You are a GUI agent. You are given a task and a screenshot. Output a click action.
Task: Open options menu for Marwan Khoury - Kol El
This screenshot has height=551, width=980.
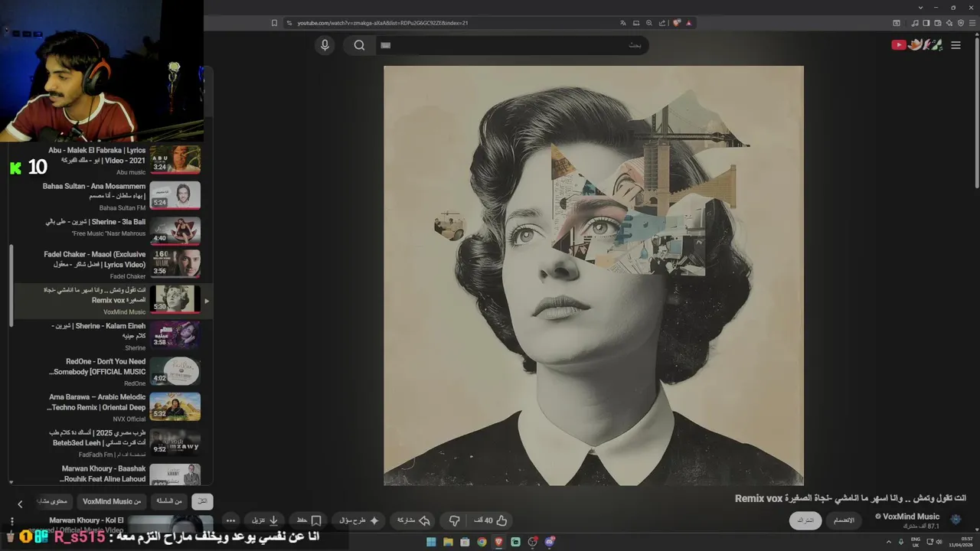(x=11, y=522)
